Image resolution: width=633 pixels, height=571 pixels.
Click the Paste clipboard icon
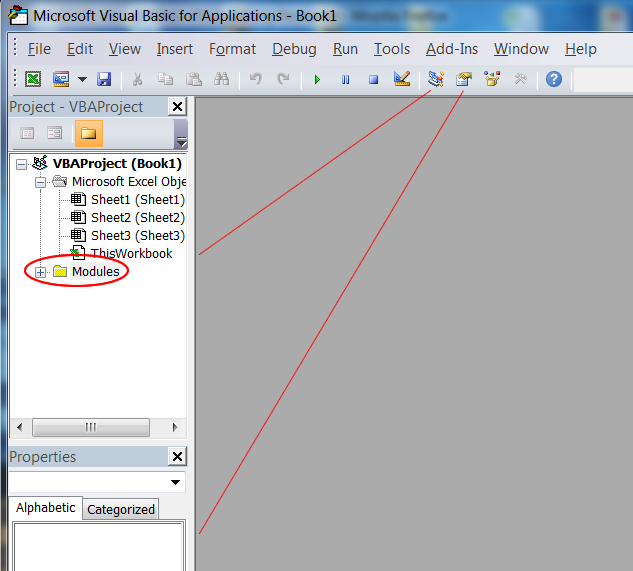[x=194, y=79]
